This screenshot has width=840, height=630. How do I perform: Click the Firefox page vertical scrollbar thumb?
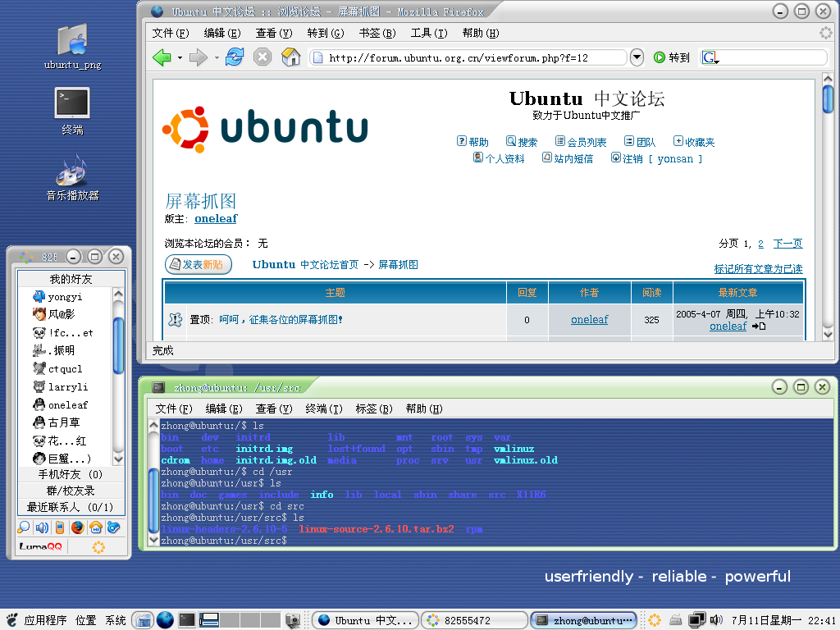[x=828, y=99]
